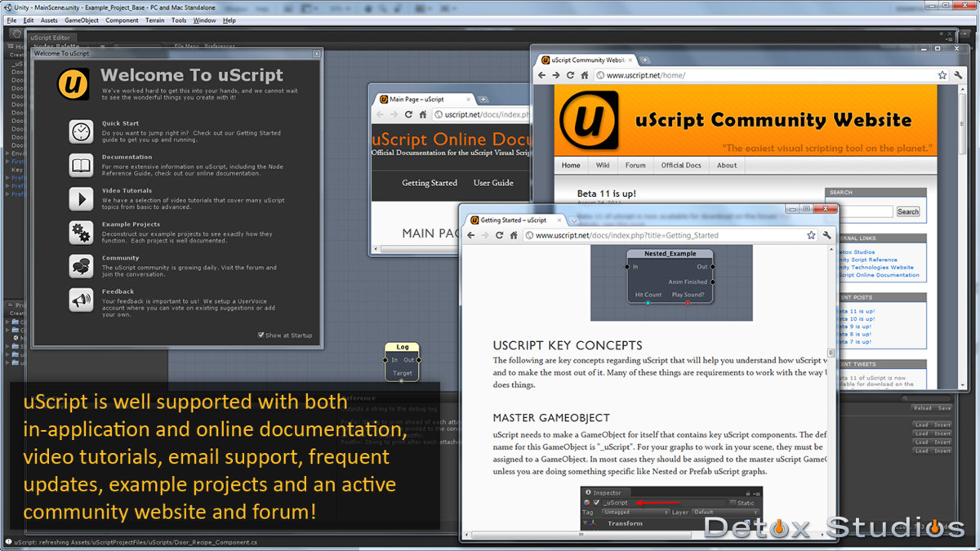
Task: Go back in Getting Started browser
Action: pyautogui.click(x=470, y=235)
